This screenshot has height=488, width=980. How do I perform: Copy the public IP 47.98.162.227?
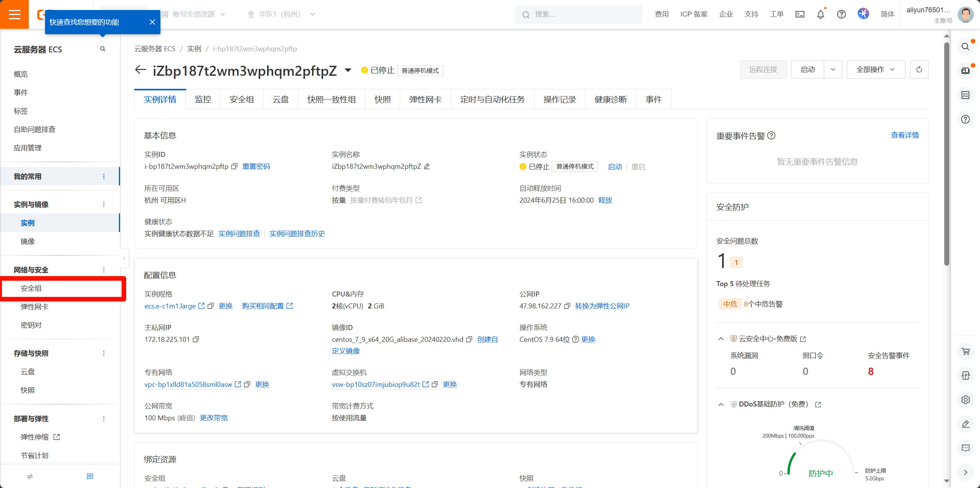click(x=567, y=306)
